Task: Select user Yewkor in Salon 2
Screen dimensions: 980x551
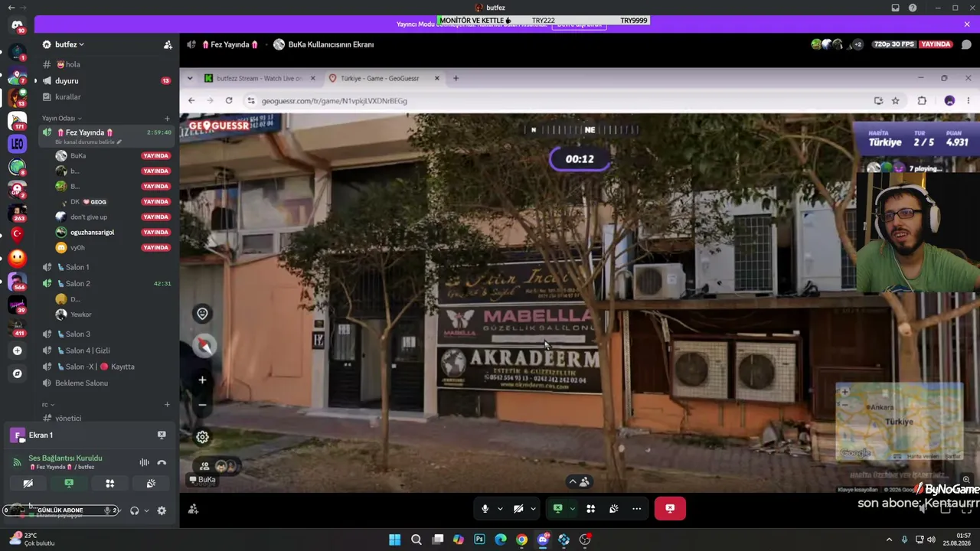Action: [80, 315]
